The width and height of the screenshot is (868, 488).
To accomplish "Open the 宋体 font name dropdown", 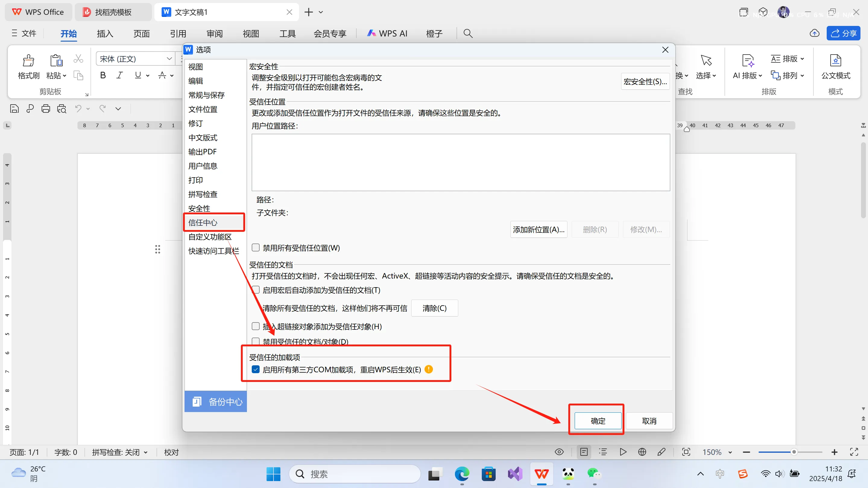I will [x=169, y=58].
